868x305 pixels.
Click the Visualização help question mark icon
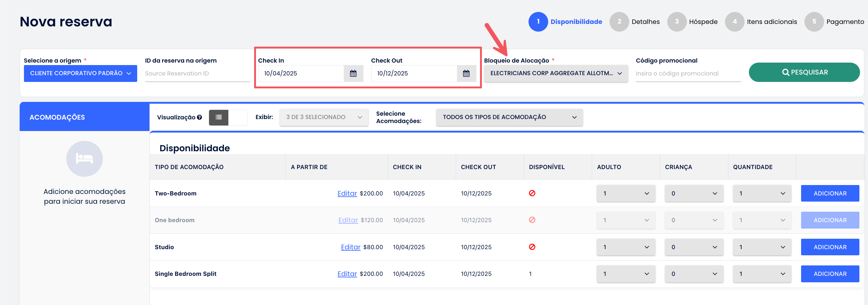[x=200, y=117]
